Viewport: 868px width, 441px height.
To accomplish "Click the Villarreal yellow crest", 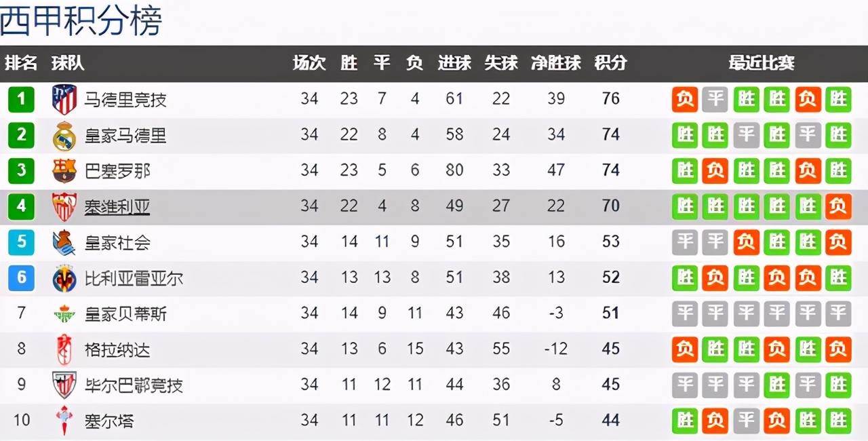I will [64, 278].
